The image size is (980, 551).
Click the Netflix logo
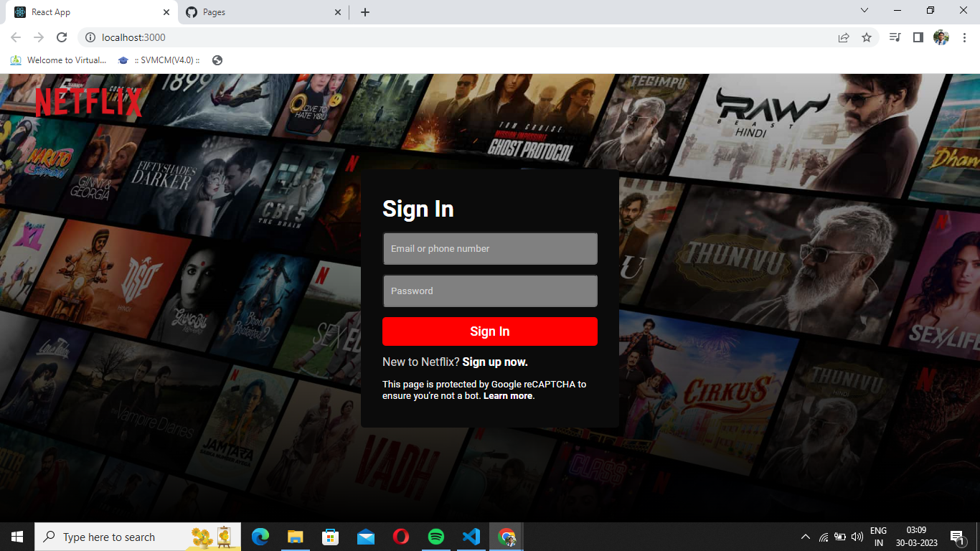pos(89,102)
